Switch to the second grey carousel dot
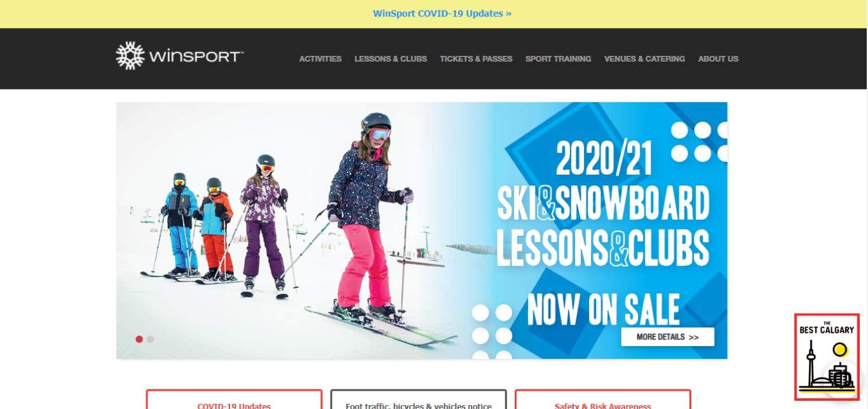868x409 pixels. [151, 339]
